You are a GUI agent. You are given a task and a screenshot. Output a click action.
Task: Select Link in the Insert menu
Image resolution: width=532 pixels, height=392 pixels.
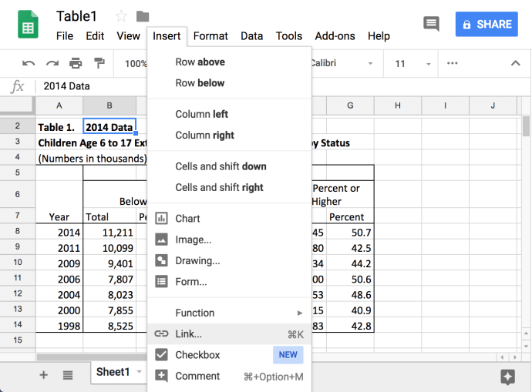(x=188, y=334)
